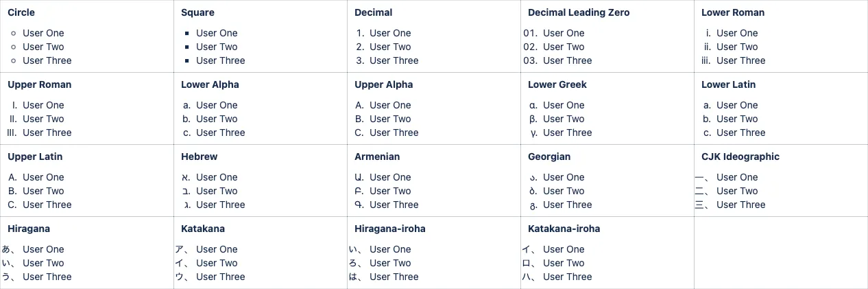Select User Two in the Square list
This screenshot has height=289, width=868.
pos(217,47)
